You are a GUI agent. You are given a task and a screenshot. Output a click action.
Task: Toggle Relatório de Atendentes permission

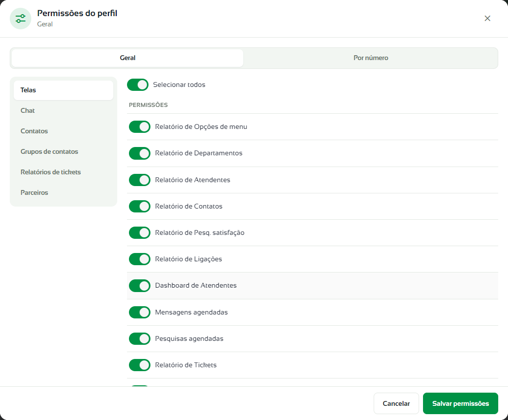140,180
